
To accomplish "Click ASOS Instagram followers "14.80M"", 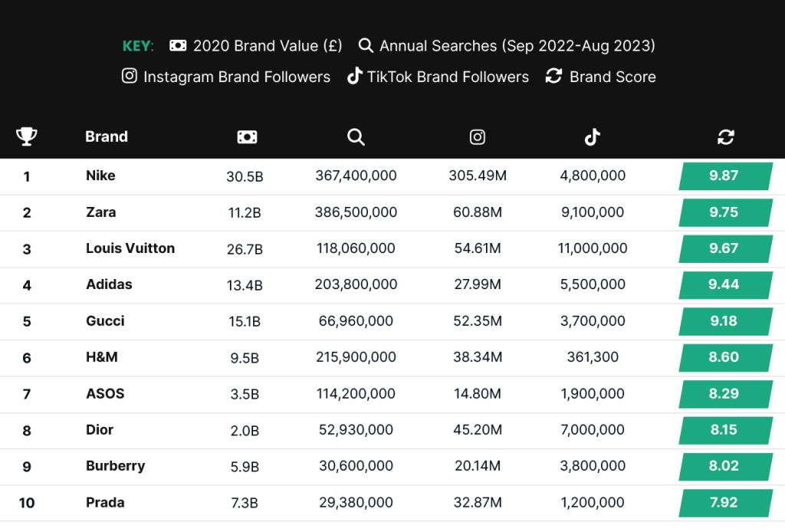I will tap(478, 393).
